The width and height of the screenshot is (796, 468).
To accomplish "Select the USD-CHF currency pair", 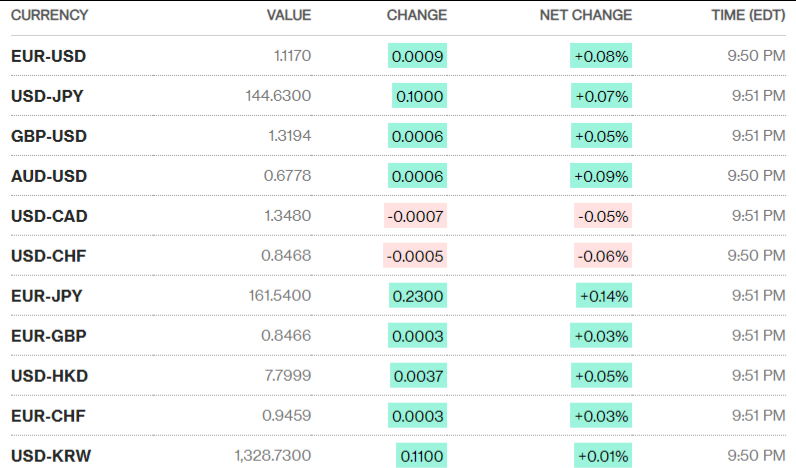I will tap(48, 256).
